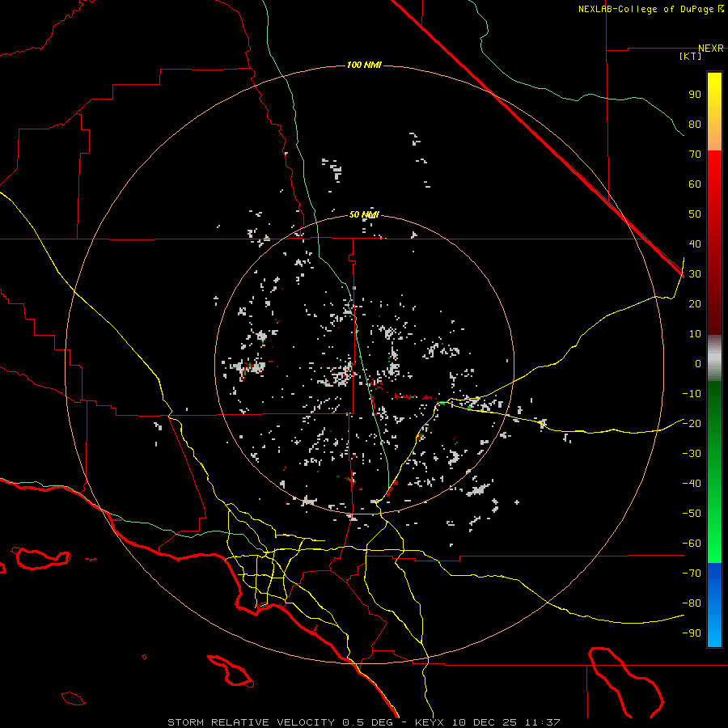Click the "50 NMI" range ring label

pos(364,214)
